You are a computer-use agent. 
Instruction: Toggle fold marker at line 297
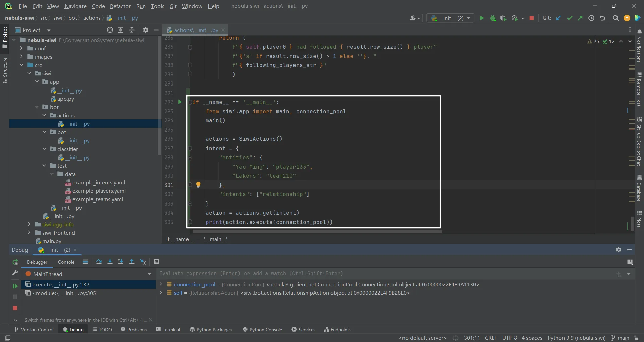click(190, 148)
